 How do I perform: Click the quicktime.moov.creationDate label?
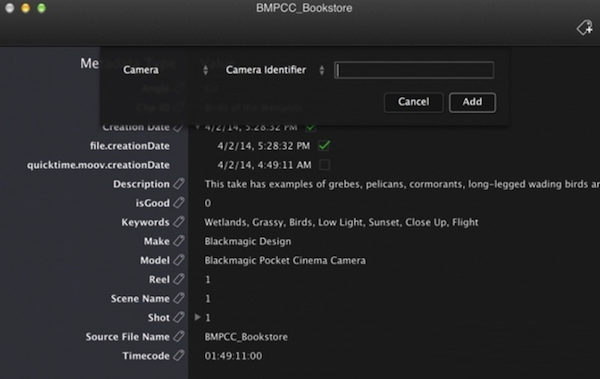(x=98, y=165)
